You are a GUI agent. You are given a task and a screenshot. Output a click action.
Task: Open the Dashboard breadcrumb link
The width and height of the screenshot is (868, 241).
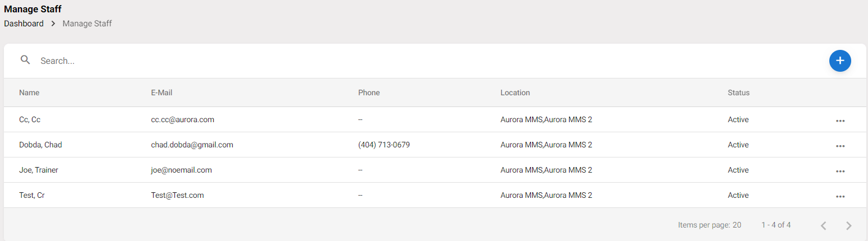click(x=24, y=24)
